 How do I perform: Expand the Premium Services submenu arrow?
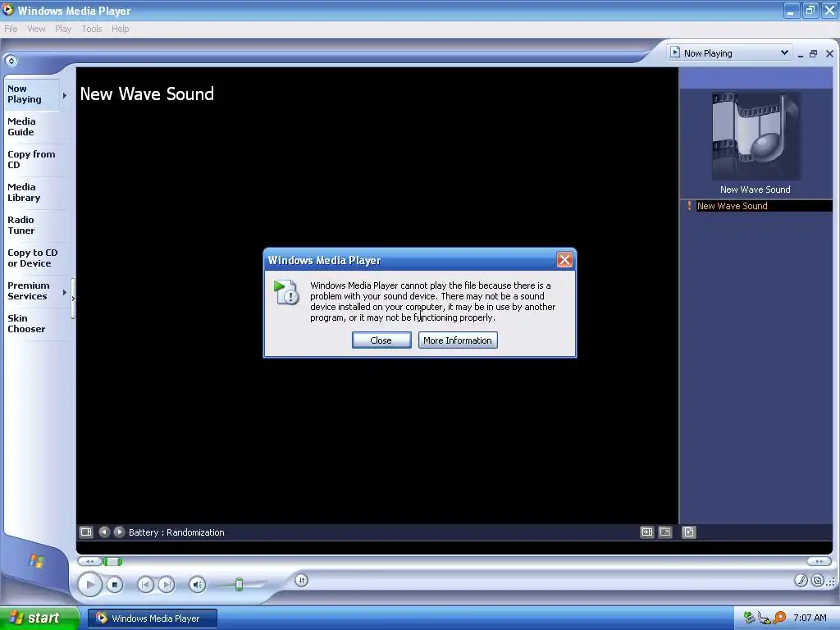[x=64, y=292]
